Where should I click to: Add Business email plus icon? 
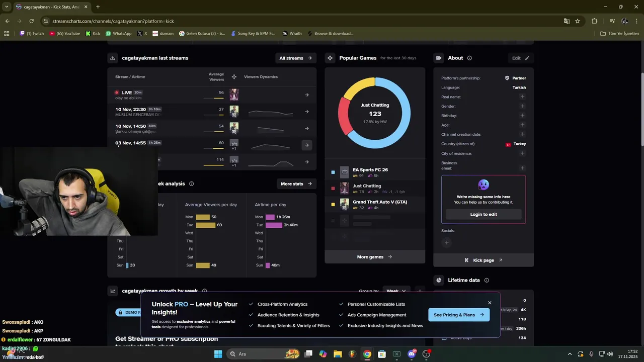tap(522, 168)
